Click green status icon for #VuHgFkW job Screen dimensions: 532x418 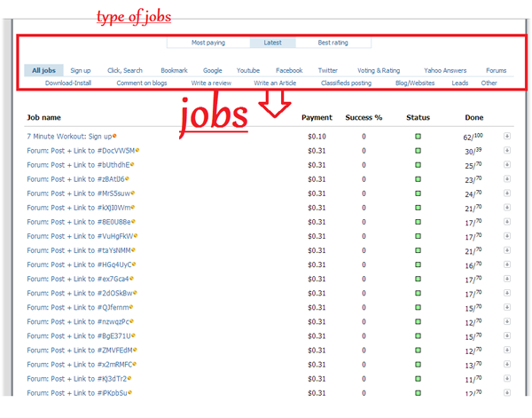(x=418, y=236)
